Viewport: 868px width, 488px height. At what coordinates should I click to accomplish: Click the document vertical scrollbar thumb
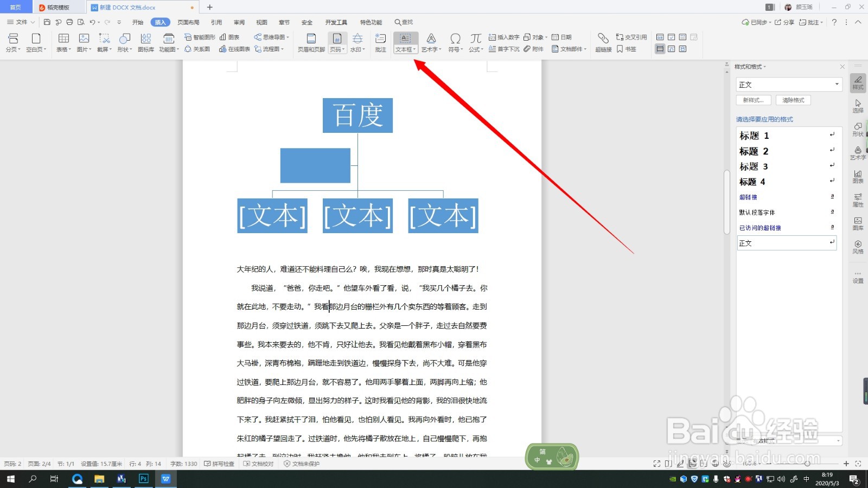pos(727,202)
